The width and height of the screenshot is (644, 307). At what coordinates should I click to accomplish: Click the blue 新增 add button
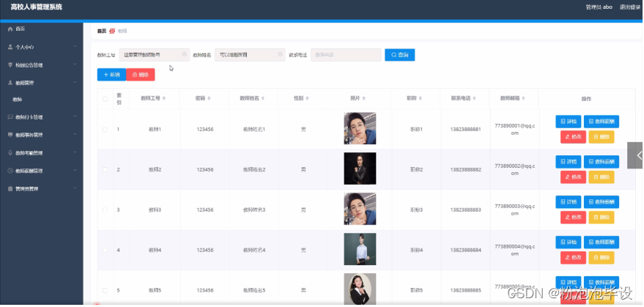click(x=111, y=75)
